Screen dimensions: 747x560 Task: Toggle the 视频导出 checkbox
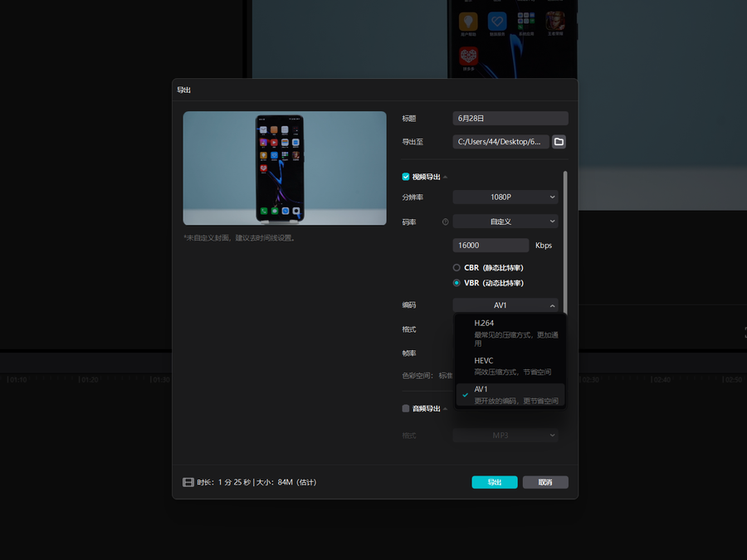coord(406,177)
